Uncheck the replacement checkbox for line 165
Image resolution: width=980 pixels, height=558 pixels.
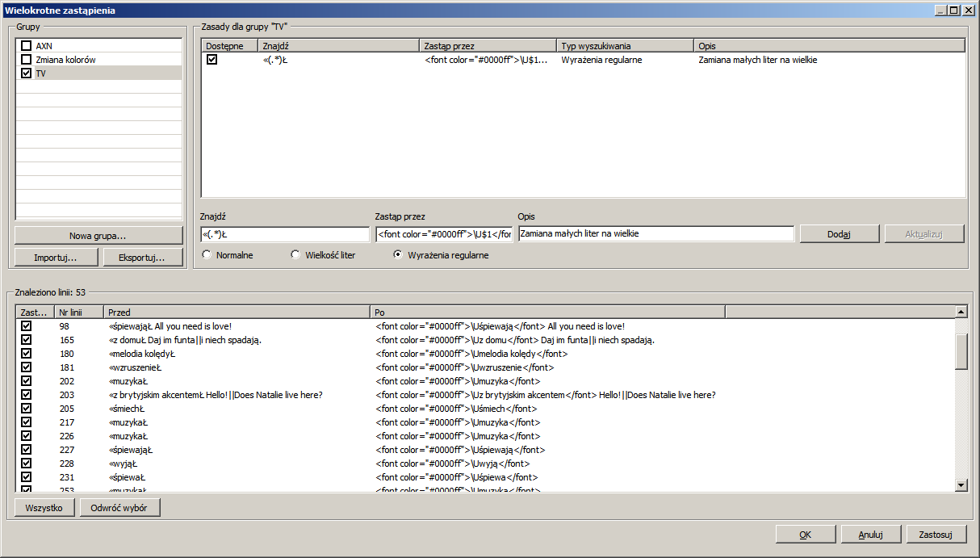[27, 340]
